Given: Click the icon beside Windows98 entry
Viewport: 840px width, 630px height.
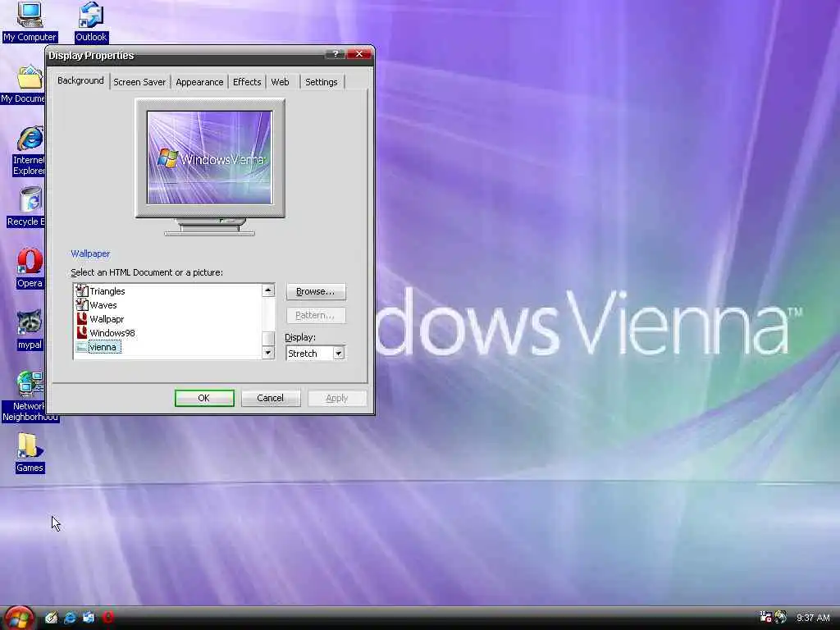Looking at the screenshot, I should pos(81,333).
